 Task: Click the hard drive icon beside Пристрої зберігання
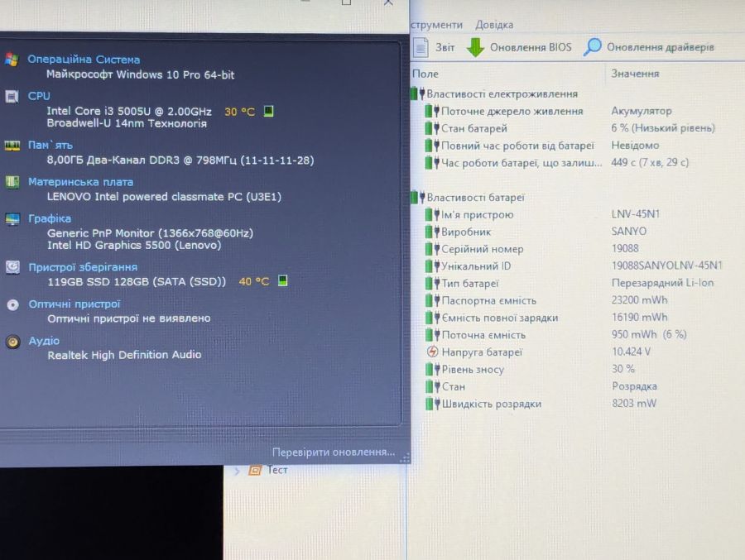(12, 267)
